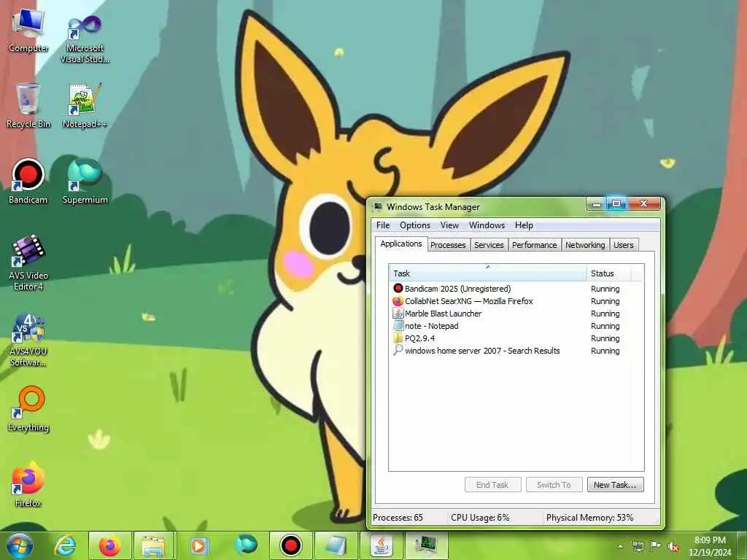Open the clock showing 8:09 PM
This screenshot has height=560, width=747.
coord(710,546)
